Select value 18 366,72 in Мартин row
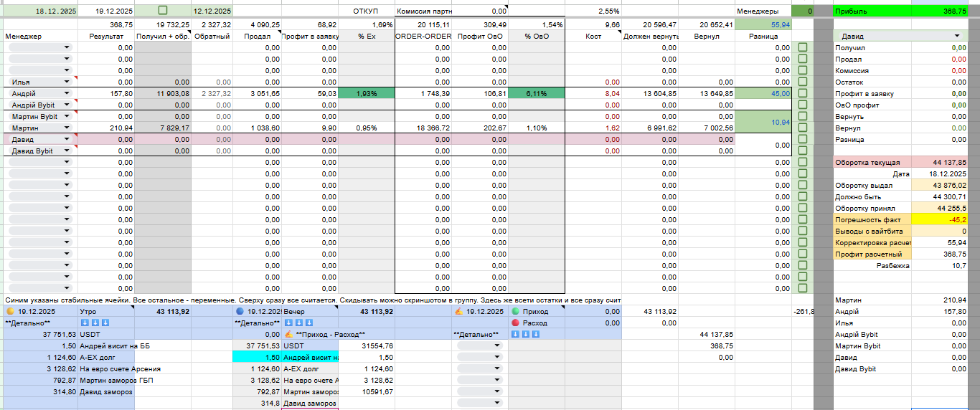 pos(423,128)
